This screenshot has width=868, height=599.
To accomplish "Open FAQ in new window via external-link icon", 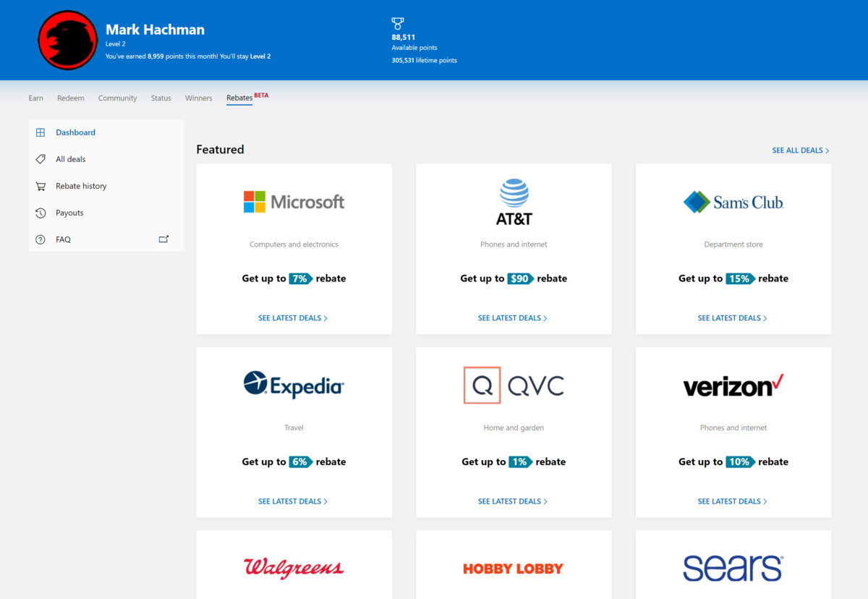I will [164, 239].
